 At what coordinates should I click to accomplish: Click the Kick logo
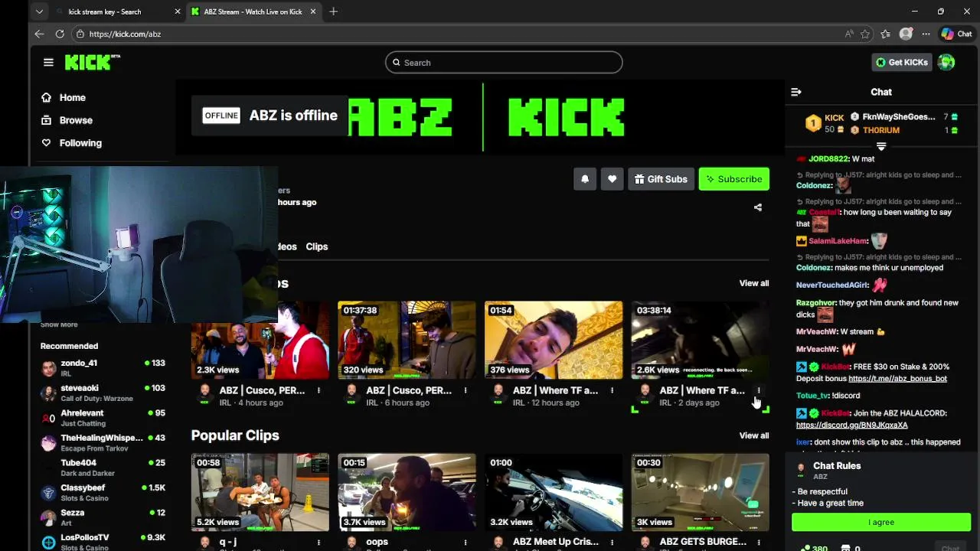(93, 63)
